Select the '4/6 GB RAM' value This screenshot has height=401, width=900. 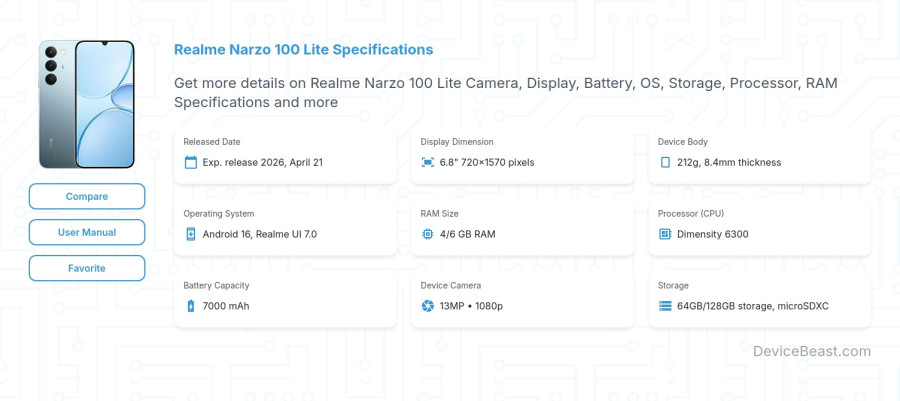(x=467, y=234)
